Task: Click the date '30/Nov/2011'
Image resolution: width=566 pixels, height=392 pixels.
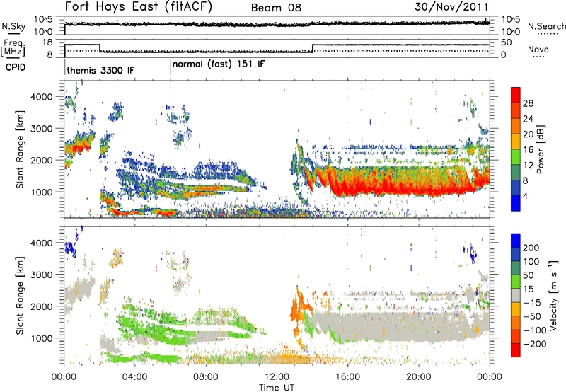Action: coord(451,7)
